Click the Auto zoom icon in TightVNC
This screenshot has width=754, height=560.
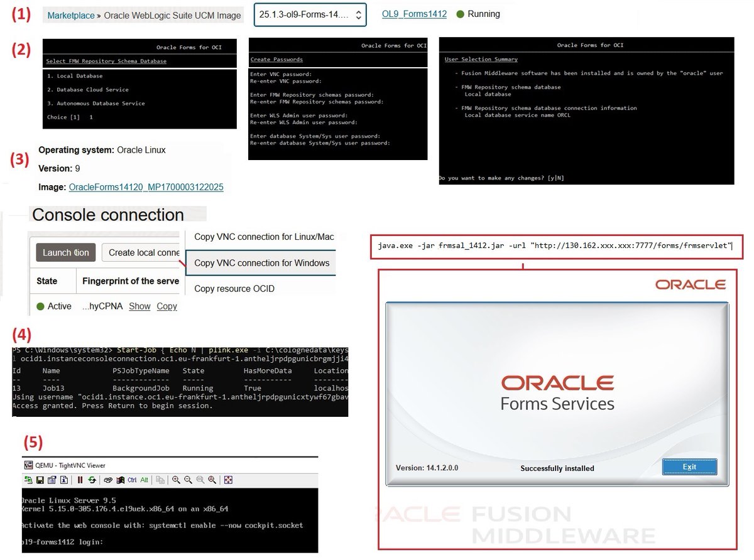coord(212,480)
